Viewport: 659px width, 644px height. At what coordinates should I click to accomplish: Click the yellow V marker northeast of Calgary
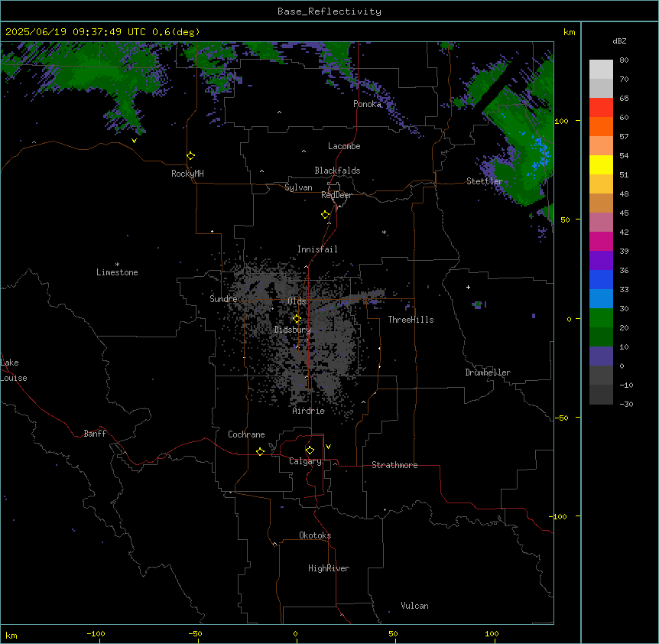328,447
